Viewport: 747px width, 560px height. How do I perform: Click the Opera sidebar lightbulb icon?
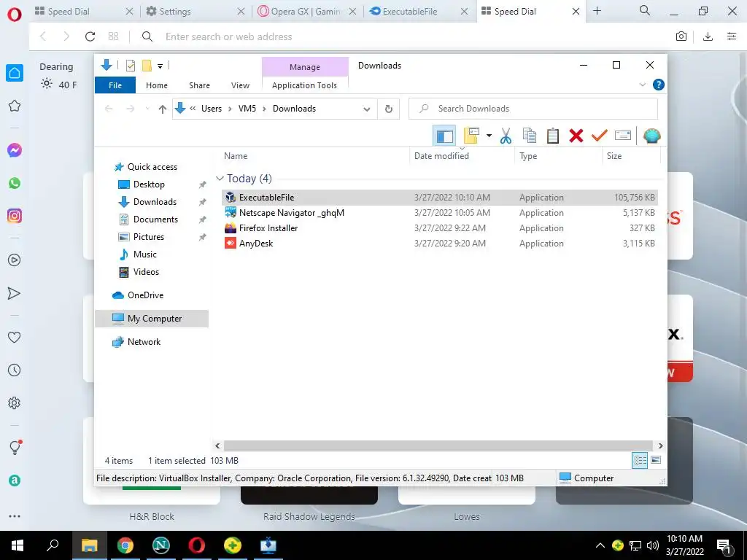click(15, 447)
